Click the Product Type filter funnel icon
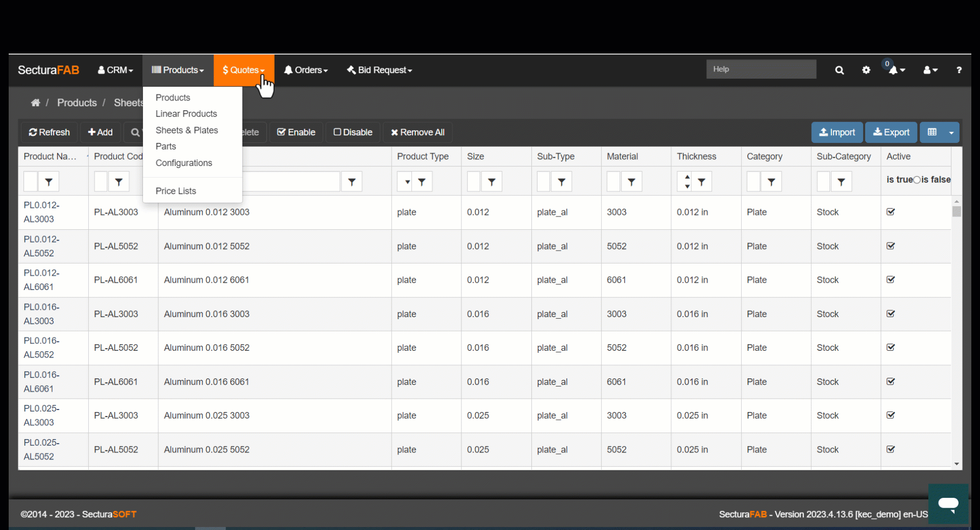The width and height of the screenshot is (980, 530). tap(422, 182)
